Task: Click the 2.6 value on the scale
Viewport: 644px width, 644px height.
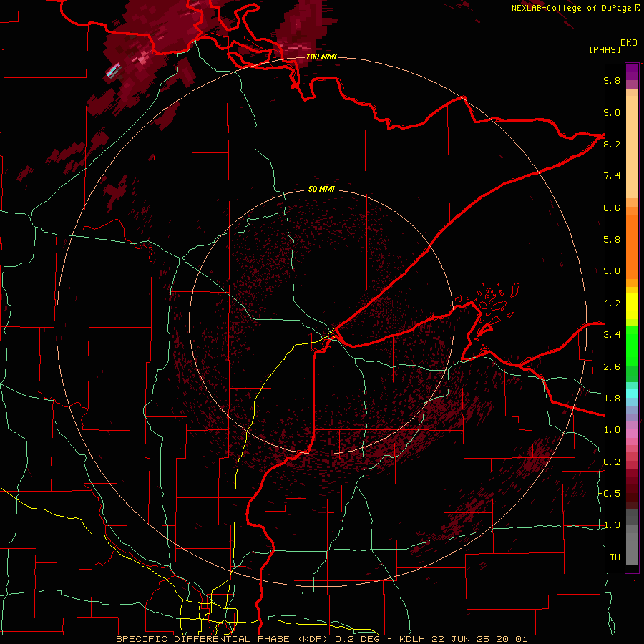Action: coord(612,367)
